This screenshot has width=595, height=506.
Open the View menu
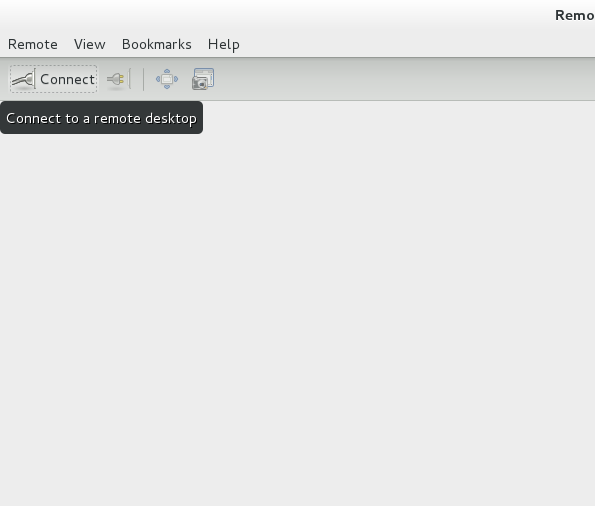pyautogui.click(x=90, y=44)
